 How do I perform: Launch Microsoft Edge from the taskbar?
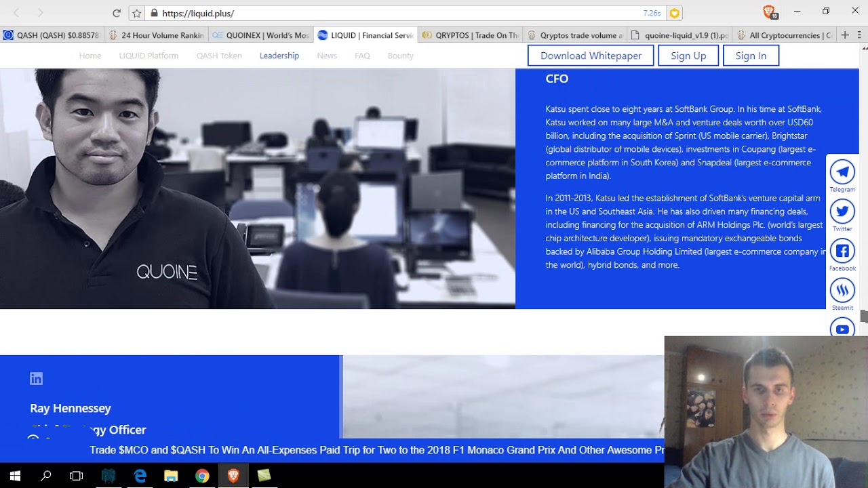[140, 476]
